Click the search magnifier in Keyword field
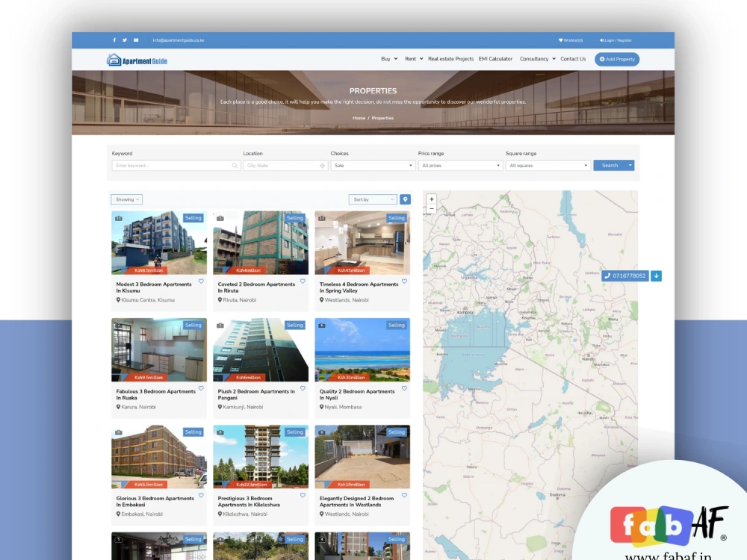Viewport: 747px width, 560px height. click(235, 166)
